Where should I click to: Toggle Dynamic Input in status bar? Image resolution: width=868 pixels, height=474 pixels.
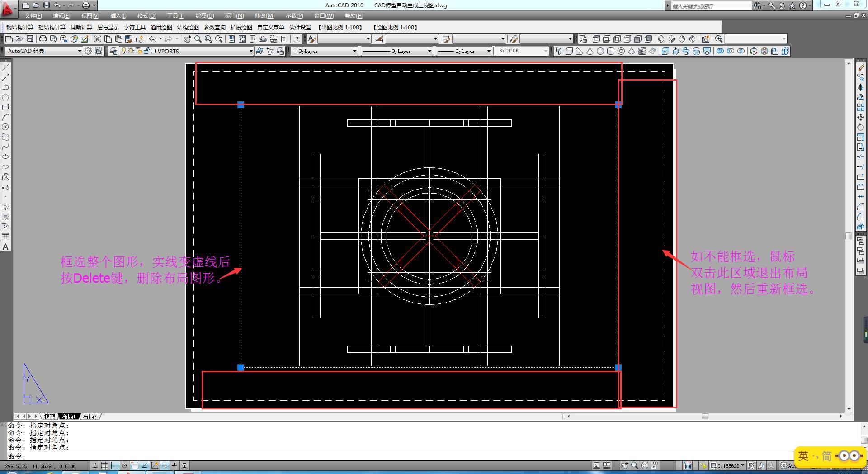(x=165, y=465)
